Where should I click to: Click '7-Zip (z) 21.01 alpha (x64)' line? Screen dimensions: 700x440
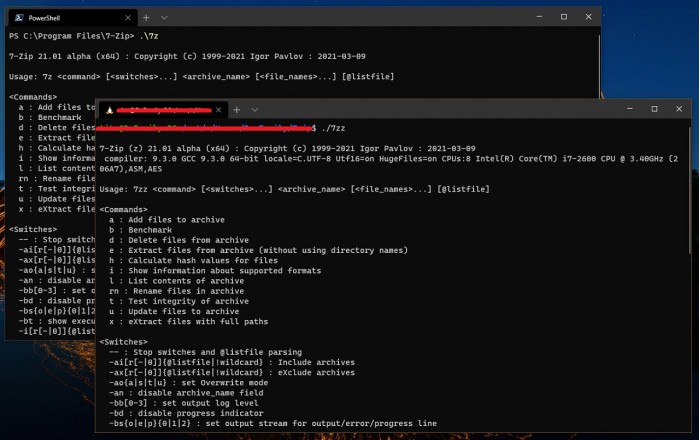[x=287, y=149]
